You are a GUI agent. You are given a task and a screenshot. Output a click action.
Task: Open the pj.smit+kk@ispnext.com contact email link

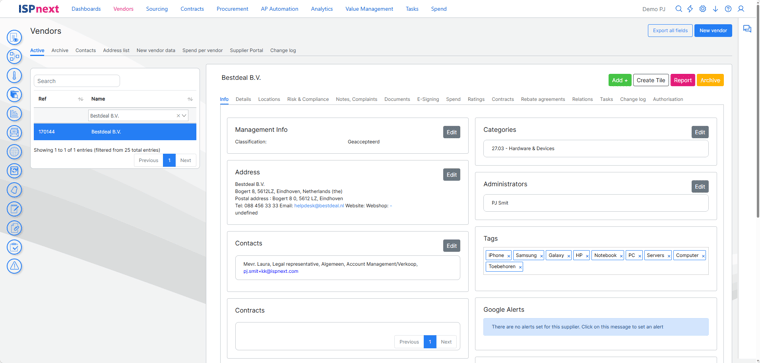pos(270,271)
